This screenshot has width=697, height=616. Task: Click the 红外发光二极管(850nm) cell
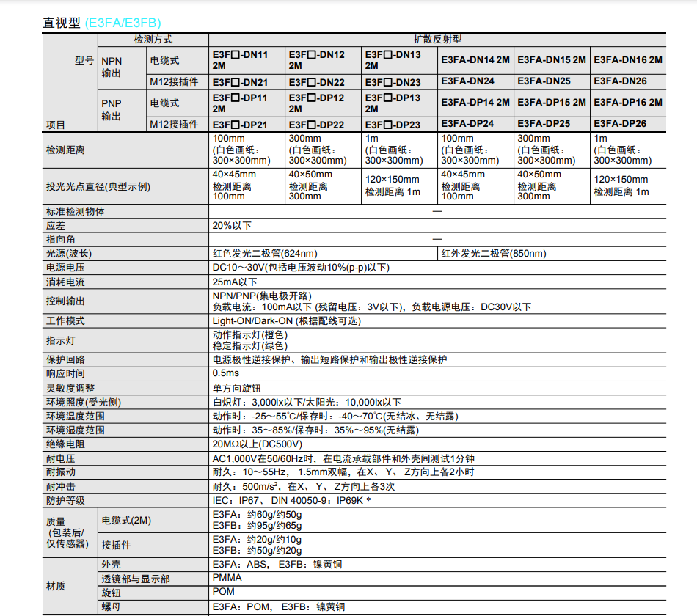coord(494,254)
